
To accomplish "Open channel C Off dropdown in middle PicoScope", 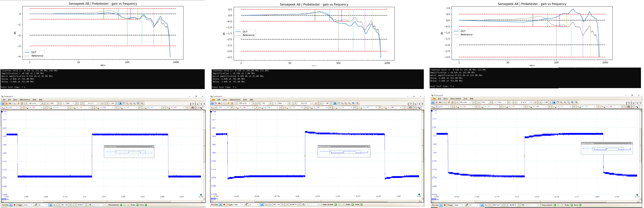I will 277,108.
